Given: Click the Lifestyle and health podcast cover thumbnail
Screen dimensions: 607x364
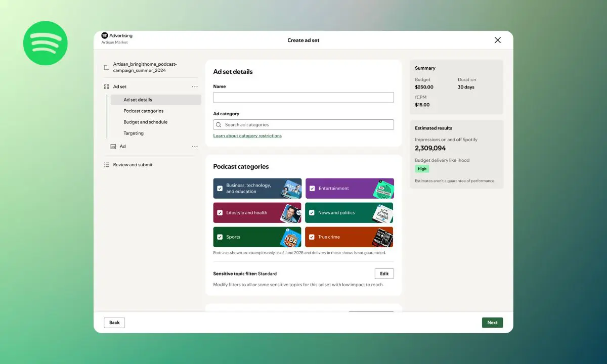Looking at the screenshot, I should pos(291,213).
